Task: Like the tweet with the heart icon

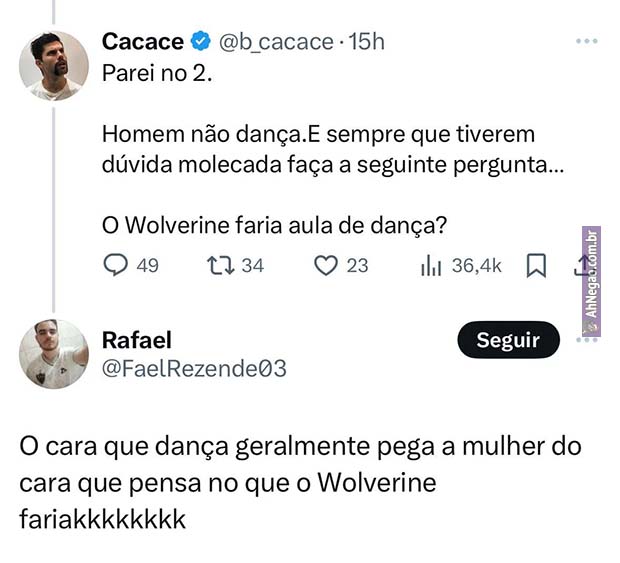Action: [x=325, y=265]
